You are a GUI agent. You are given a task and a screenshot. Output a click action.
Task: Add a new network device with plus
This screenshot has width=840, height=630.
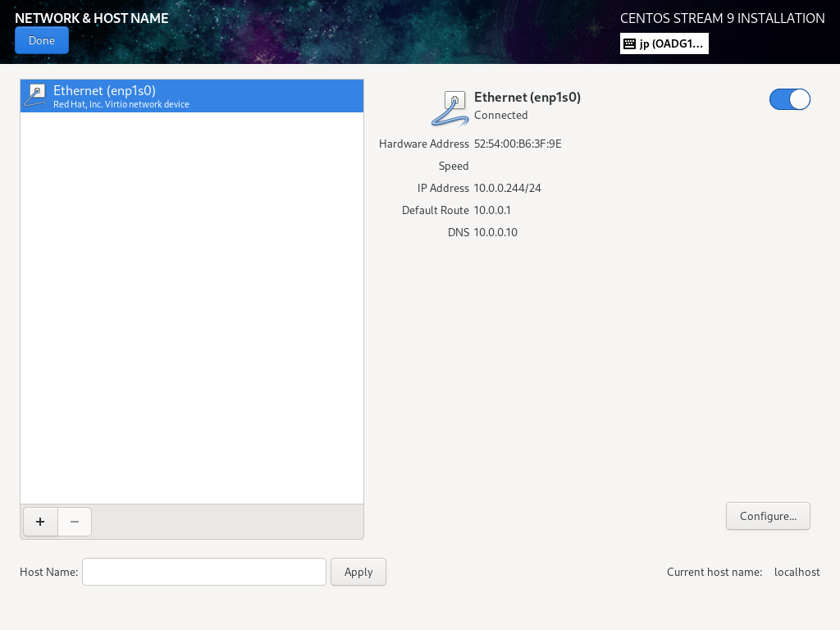pos(40,522)
